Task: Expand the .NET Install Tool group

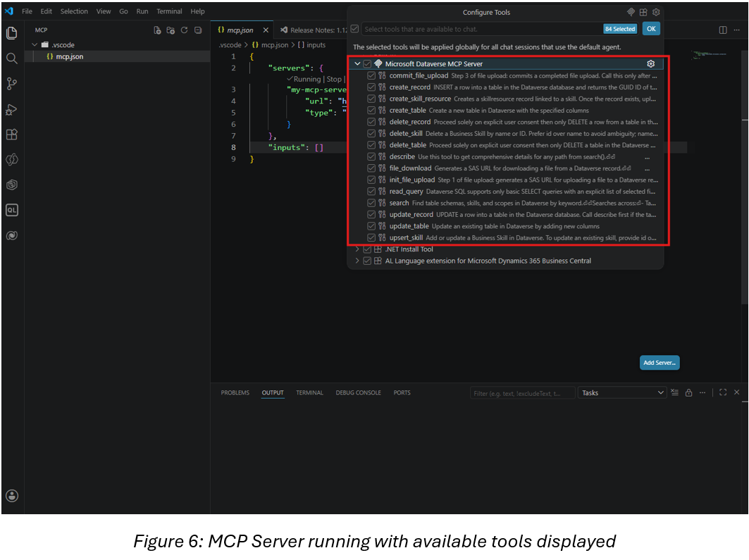Action: click(x=357, y=249)
